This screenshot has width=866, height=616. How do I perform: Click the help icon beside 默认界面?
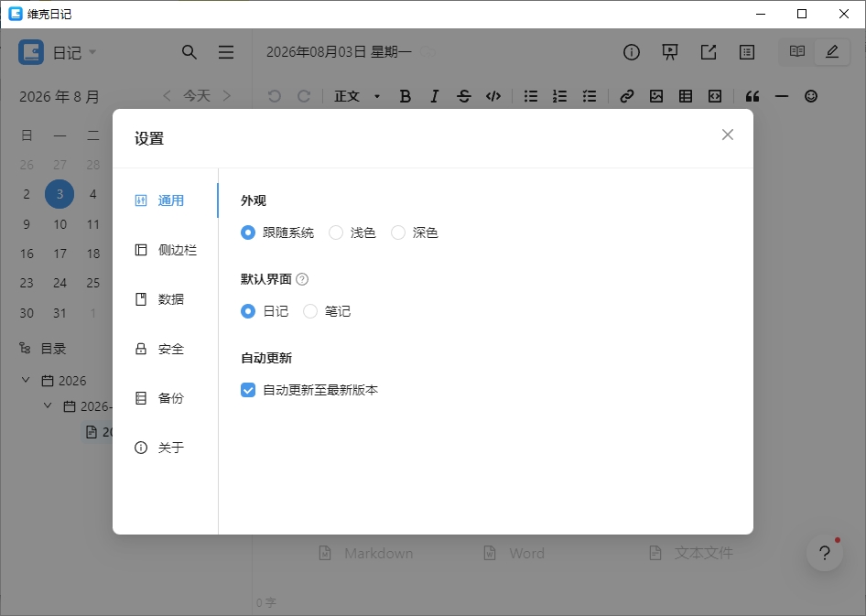302,279
